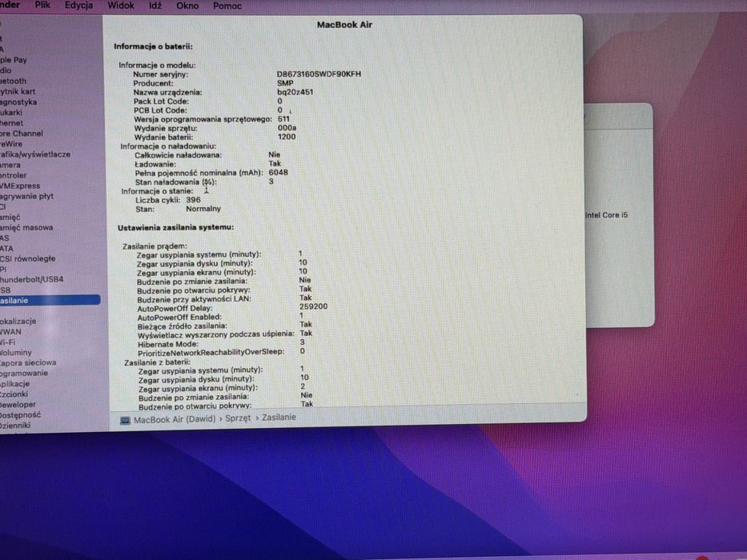This screenshot has width=747, height=560.
Task: Select Czytnik kart sidebar item
Action: click(18, 91)
